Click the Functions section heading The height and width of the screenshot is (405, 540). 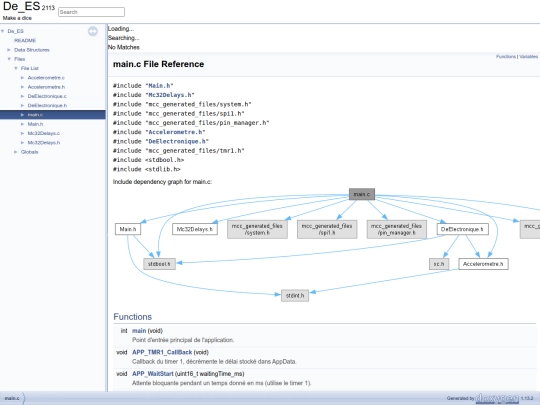[x=133, y=317]
